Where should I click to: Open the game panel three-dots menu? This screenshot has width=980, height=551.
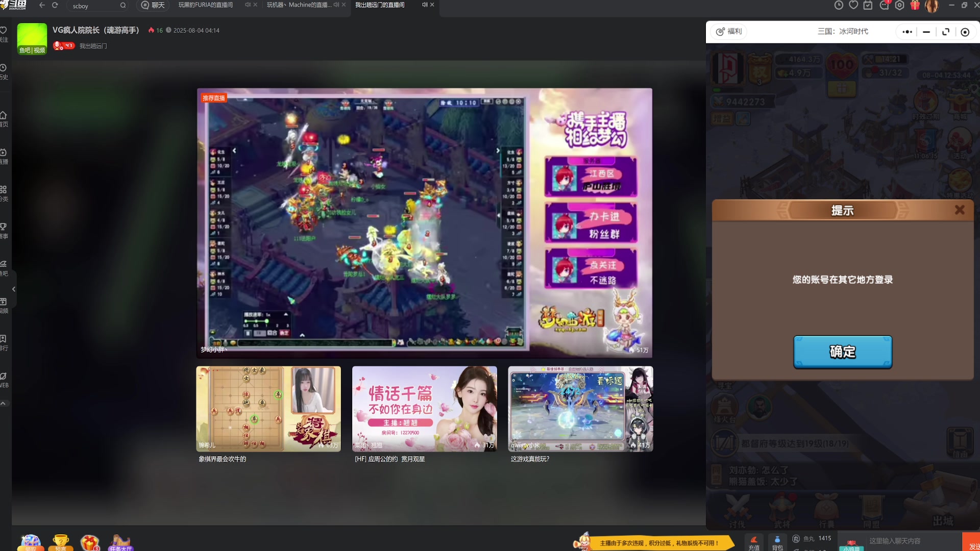pos(907,32)
